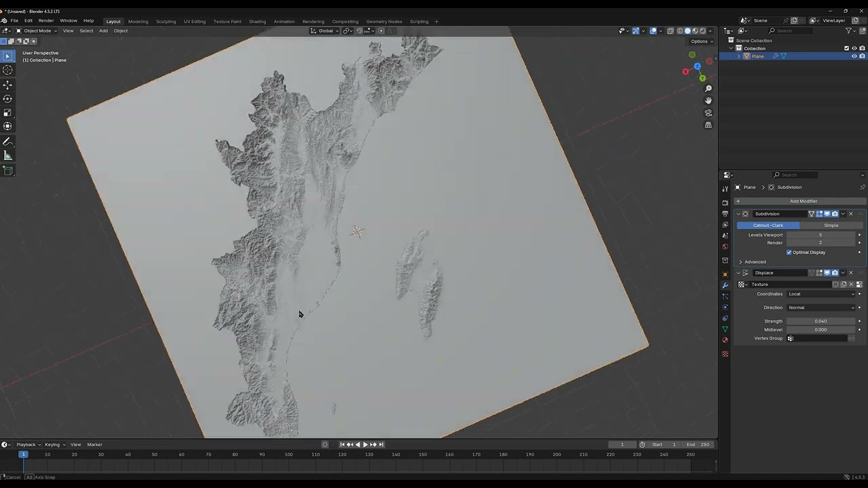Open the Tool properties tab
868x488 pixels.
click(725, 189)
